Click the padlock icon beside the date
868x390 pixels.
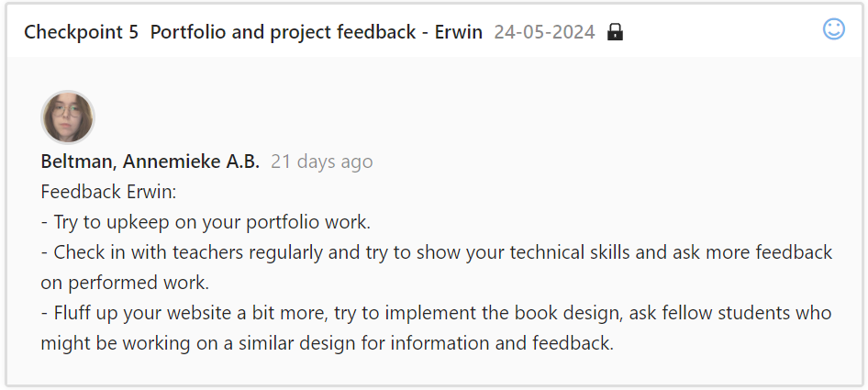coord(615,32)
